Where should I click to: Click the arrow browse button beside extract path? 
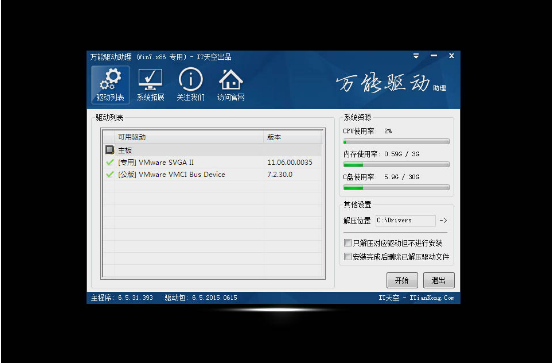443,220
